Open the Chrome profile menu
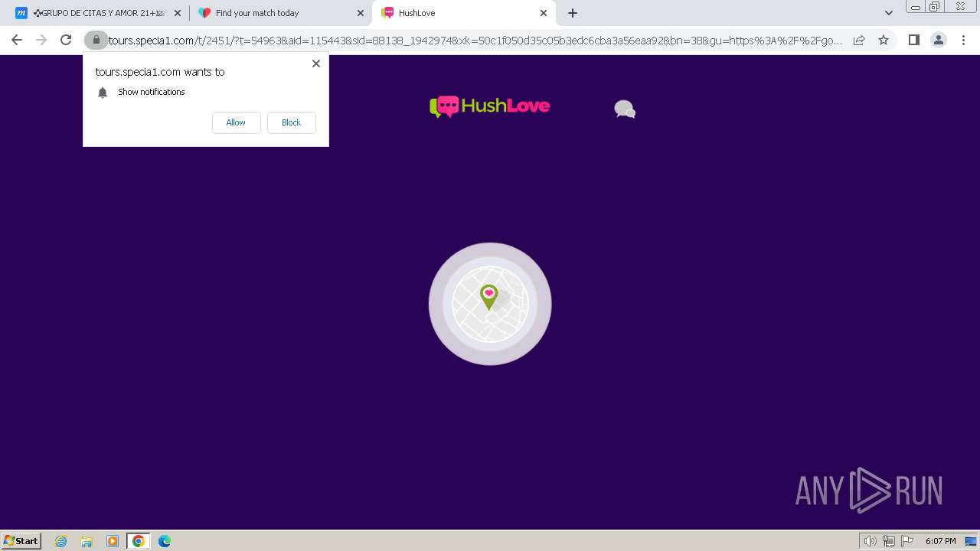The height and width of the screenshot is (551, 980). (938, 40)
